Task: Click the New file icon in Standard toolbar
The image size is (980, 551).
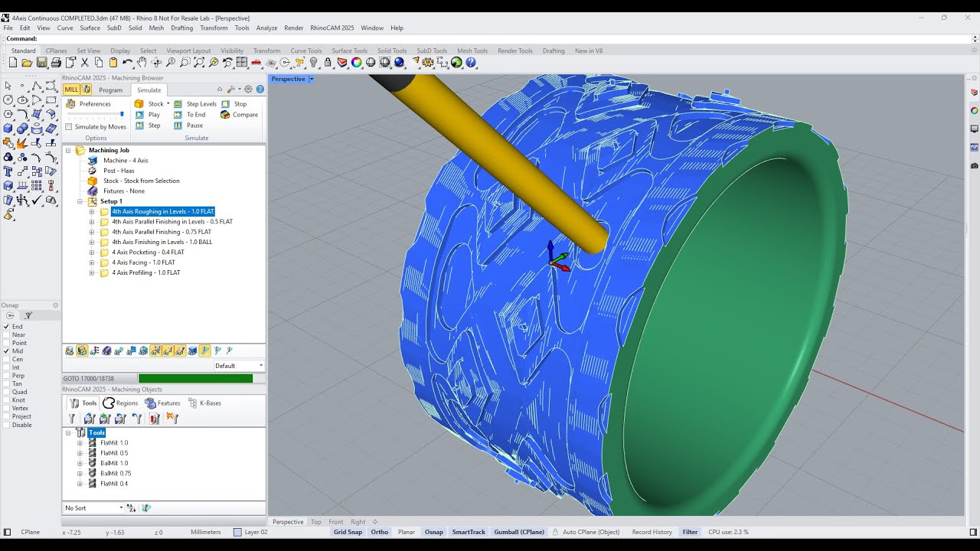Action: [13, 63]
